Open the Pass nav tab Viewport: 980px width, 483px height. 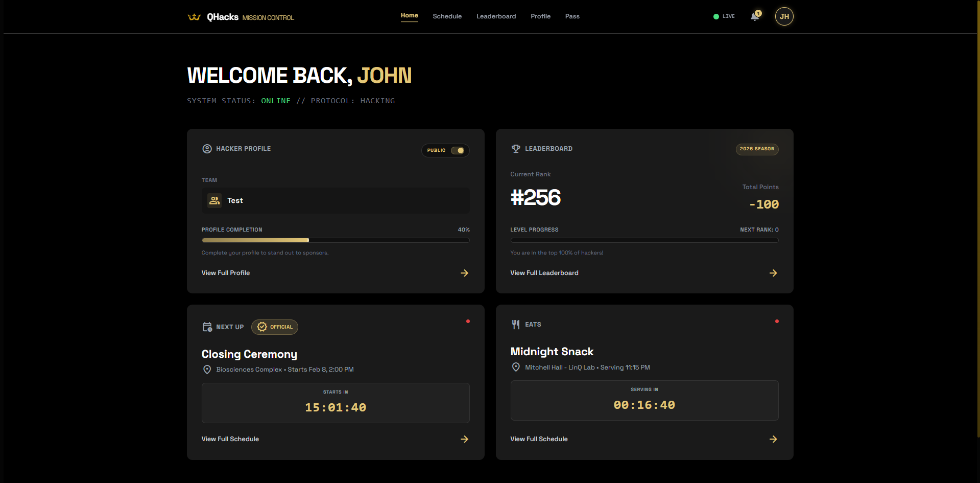click(x=572, y=16)
